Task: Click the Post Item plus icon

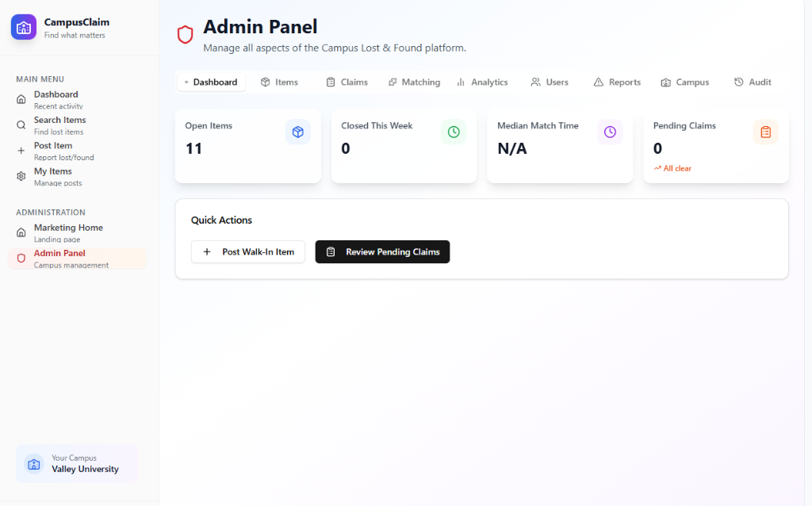Action: coord(21,151)
